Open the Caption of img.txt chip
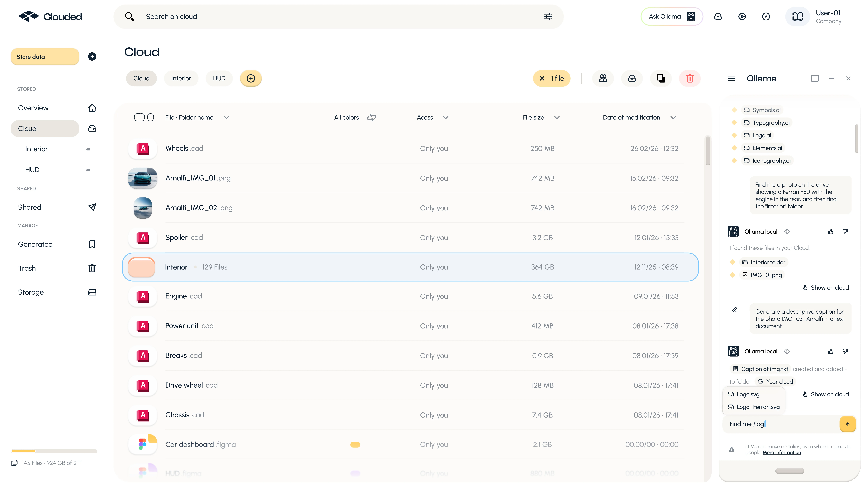 [x=760, y=369]
